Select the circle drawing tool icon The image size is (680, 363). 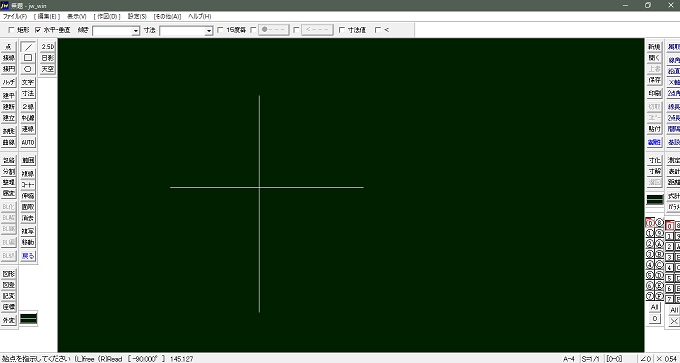pyautogui.click(x=28, y=69)
